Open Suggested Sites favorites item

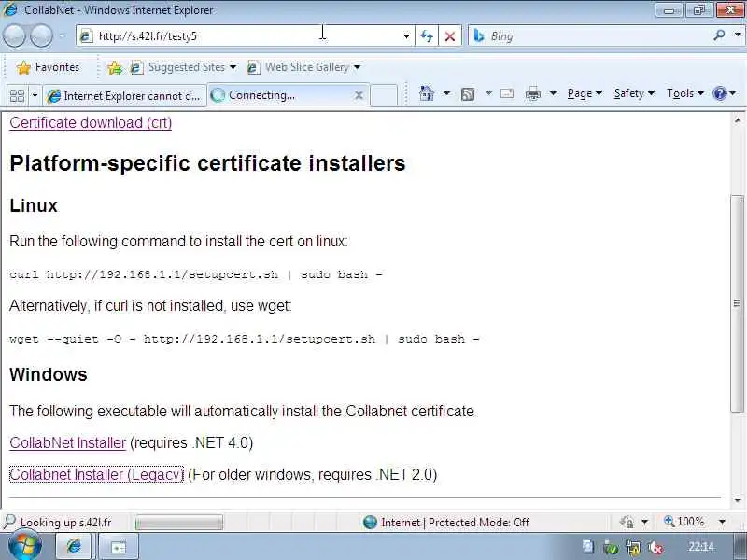183,67
